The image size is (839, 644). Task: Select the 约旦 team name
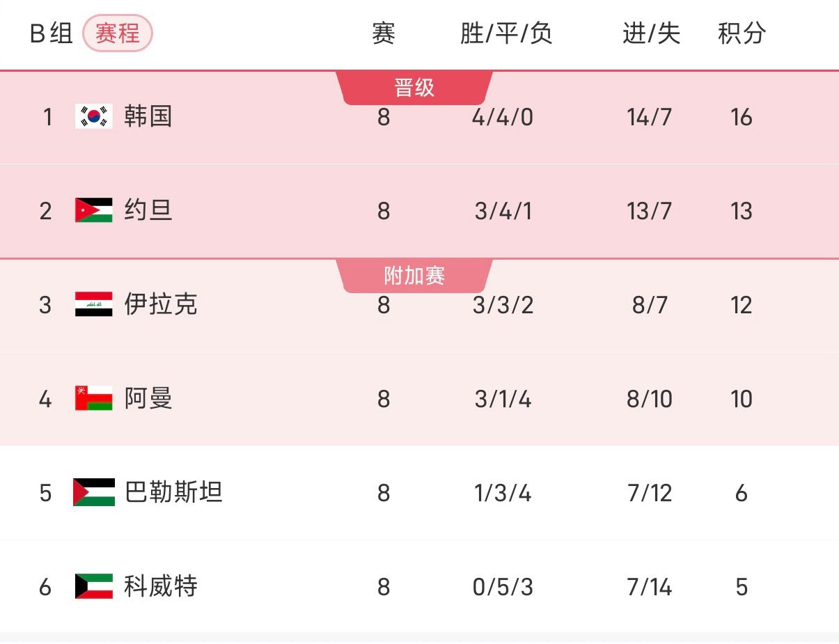coord(146,211)
